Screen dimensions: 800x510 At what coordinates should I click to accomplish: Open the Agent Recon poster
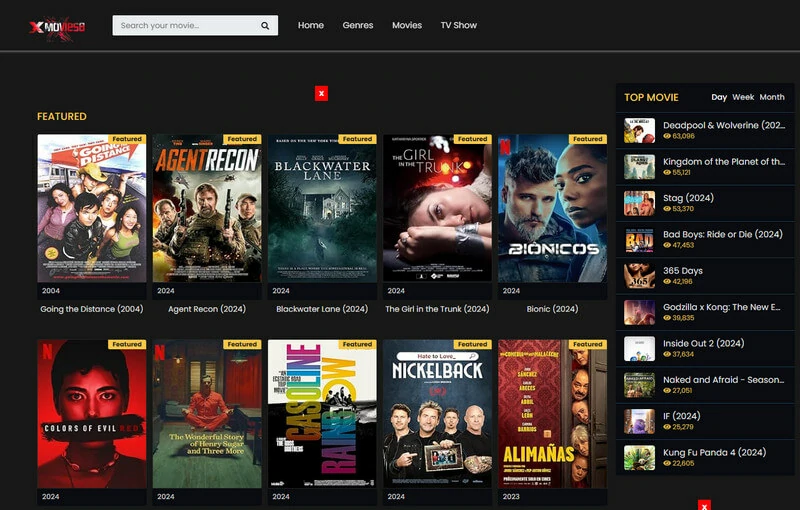pos(207,208)
